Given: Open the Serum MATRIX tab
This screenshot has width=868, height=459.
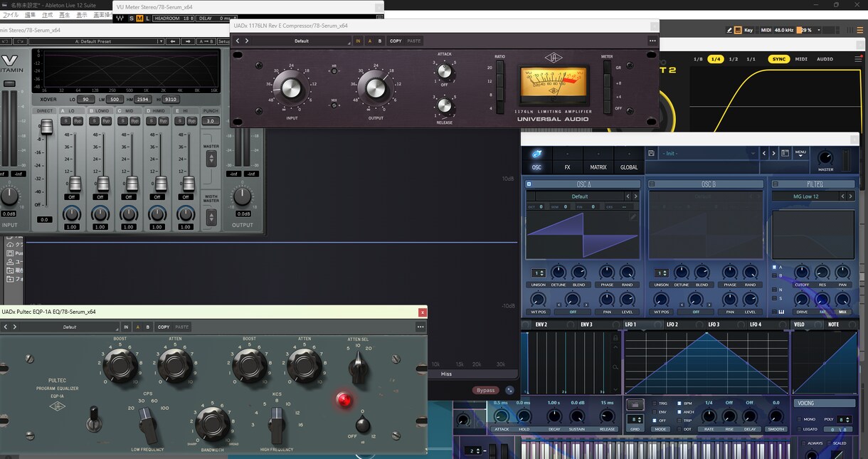Looking at the screenshot, I should (598, 167).
